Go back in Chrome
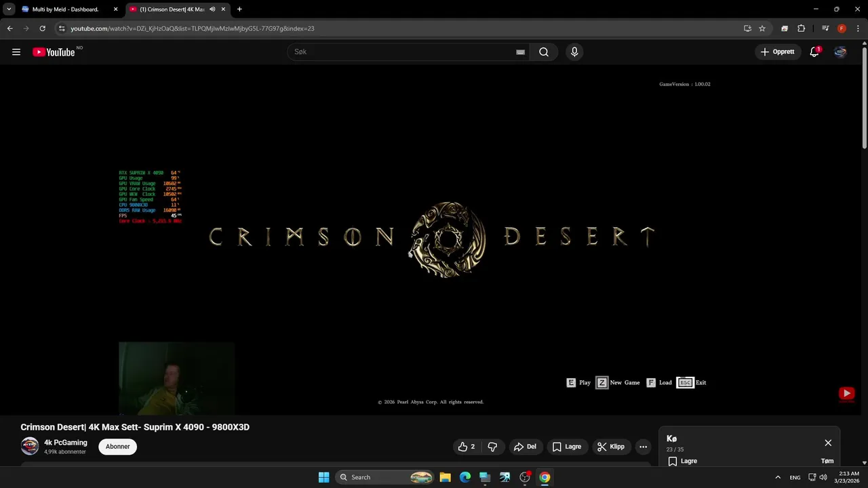This screenshot has height=488, width=868. tap(9, 28)
